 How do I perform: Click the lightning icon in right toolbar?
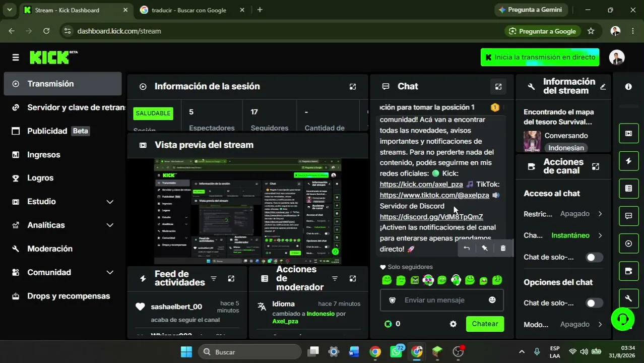pos(628,161)
